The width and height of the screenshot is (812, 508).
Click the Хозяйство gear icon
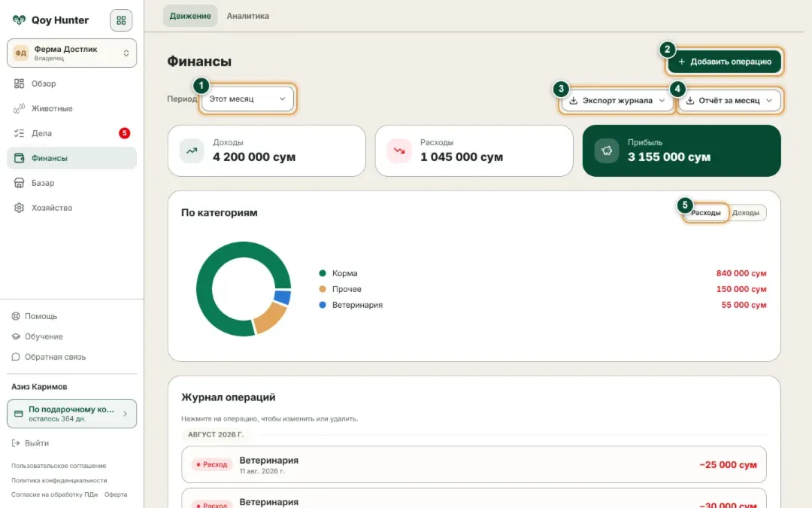click(x=19, y=208)
